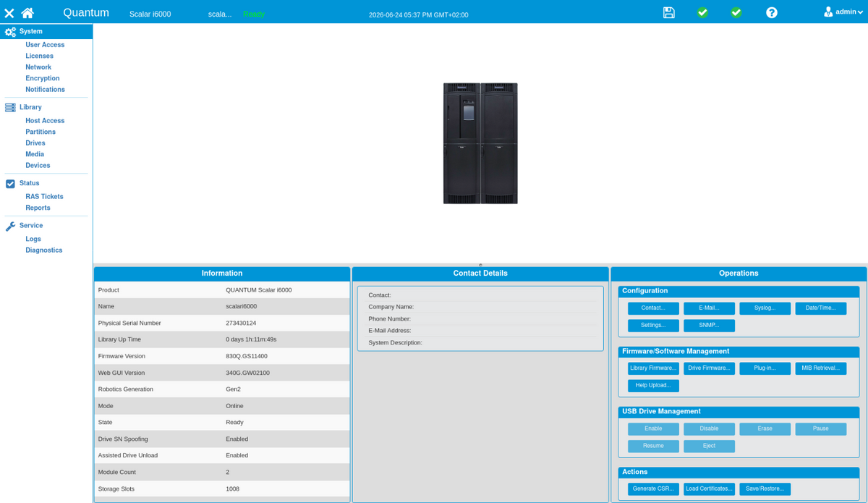Open Encryption in sidebar

(43, 78)
